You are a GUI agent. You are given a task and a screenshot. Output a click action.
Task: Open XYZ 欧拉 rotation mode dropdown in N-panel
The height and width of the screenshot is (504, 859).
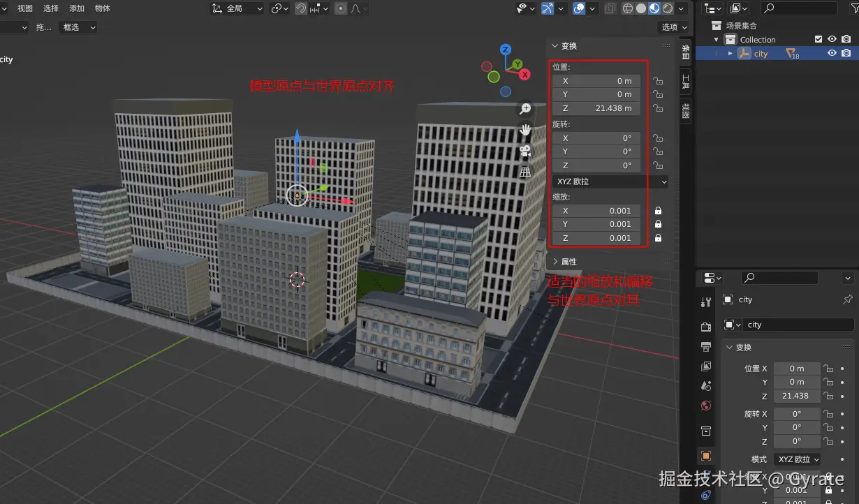pos(610,181)
